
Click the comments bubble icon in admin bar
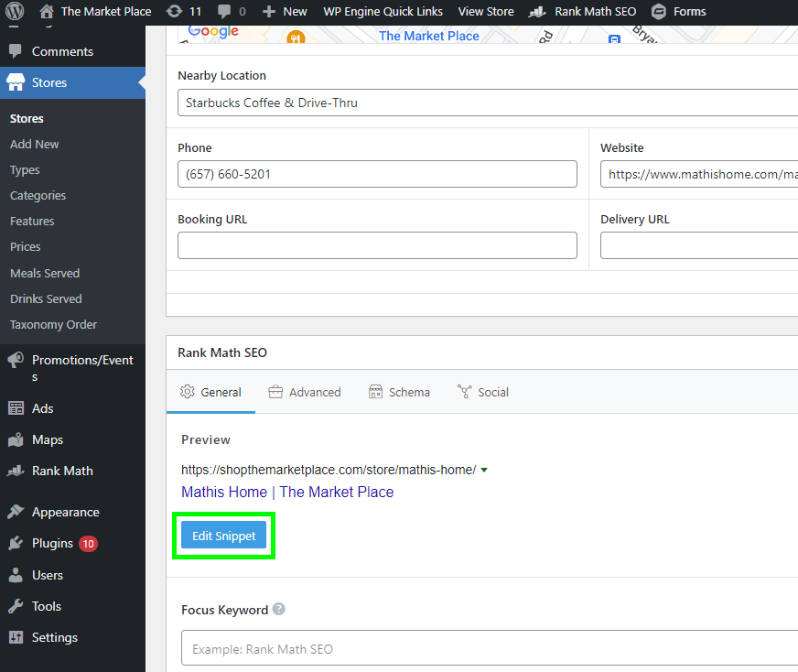[224, 12]
